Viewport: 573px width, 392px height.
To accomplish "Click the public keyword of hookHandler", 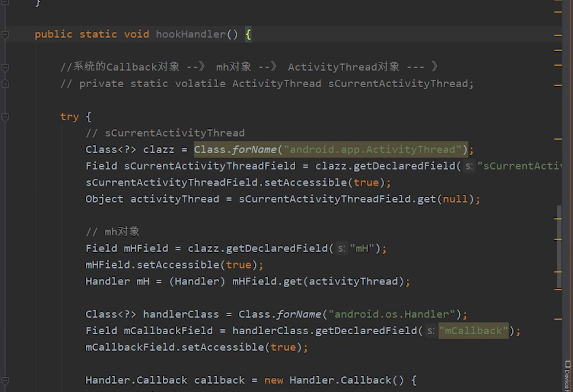I will 54,34.
